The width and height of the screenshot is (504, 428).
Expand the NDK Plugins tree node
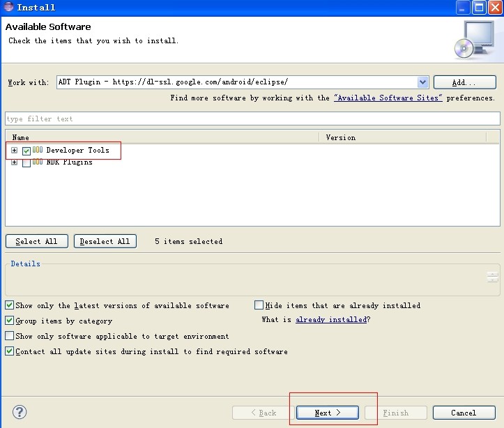[x=14, y=162]
